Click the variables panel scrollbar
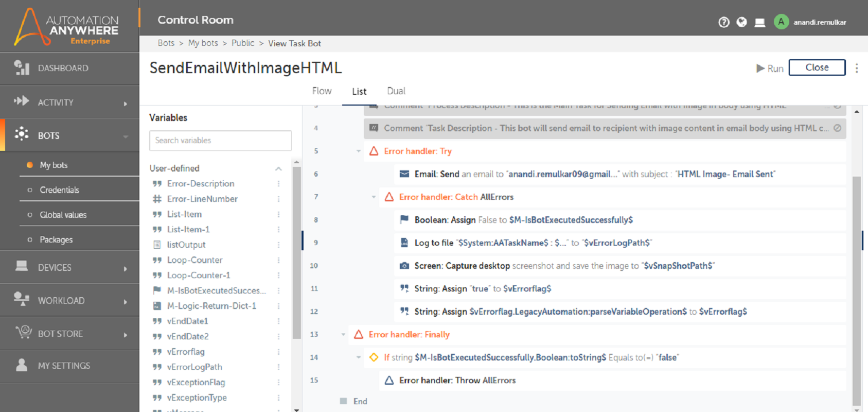The image size is (868, 412). point(296,252)
